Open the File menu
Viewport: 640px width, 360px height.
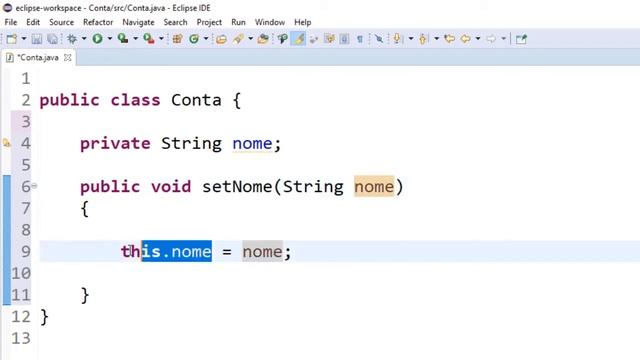(x=11, y=22)
